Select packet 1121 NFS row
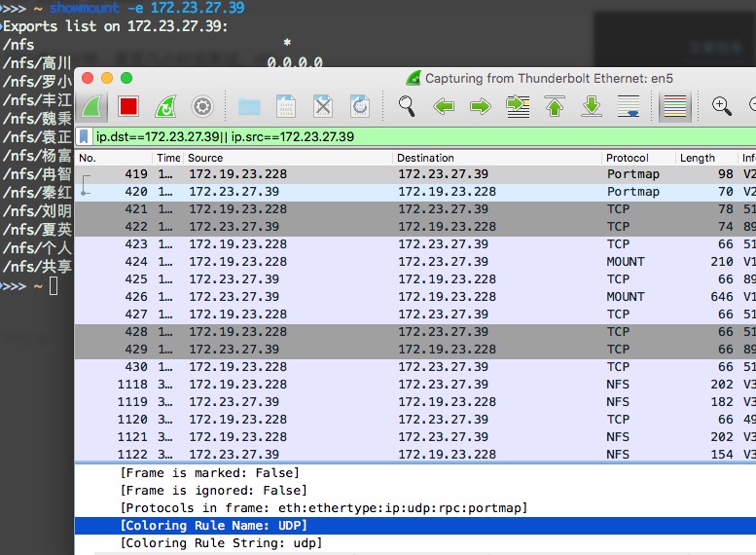The height and width of the screenshot is (555, 756). pyautogui.click(x=415, y=437)
